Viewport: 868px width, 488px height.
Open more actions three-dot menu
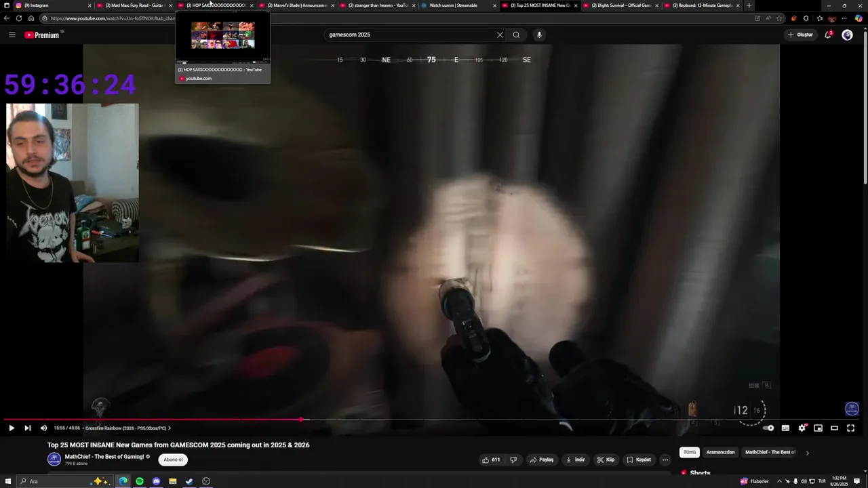point(665,460)
